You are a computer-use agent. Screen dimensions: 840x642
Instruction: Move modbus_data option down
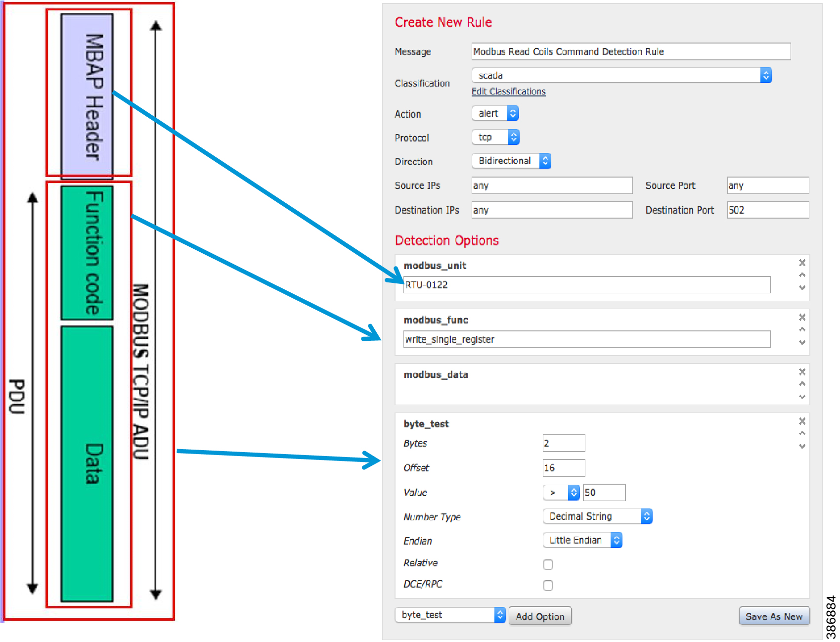pos(802,397)
